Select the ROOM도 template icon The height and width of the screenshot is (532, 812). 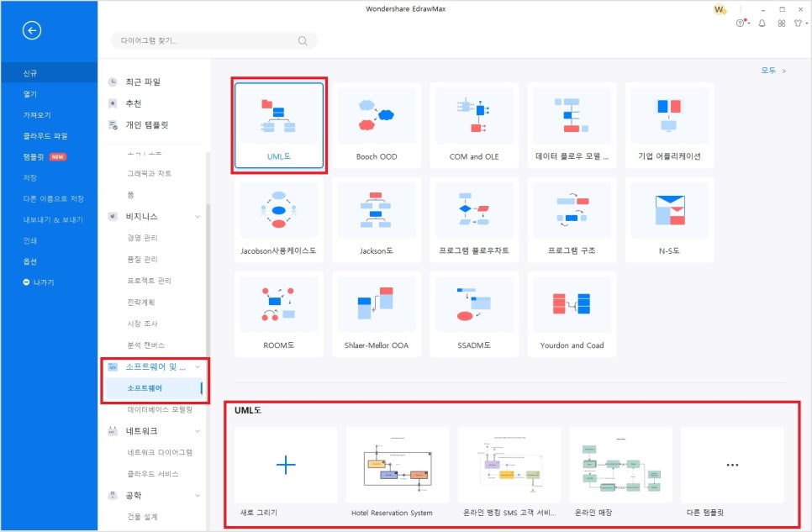(278, 304)
